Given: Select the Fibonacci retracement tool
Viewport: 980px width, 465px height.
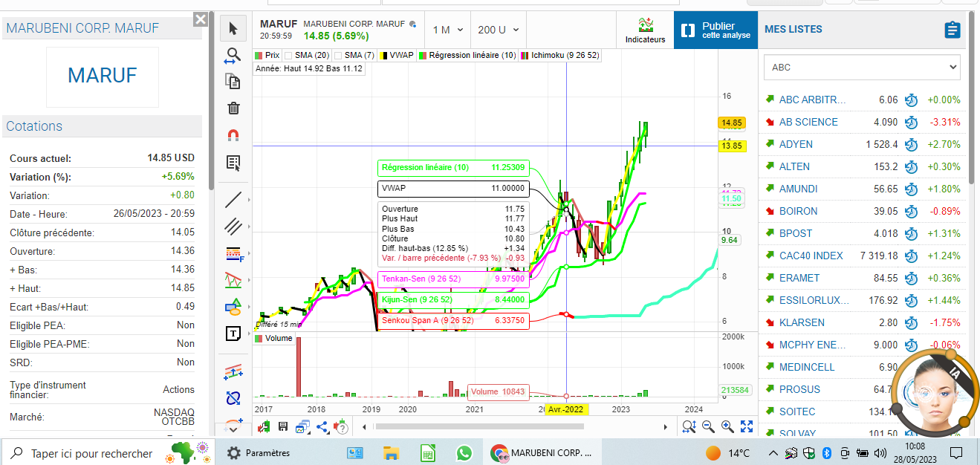Looking at the screenshot, I should [x=233, y=253].
